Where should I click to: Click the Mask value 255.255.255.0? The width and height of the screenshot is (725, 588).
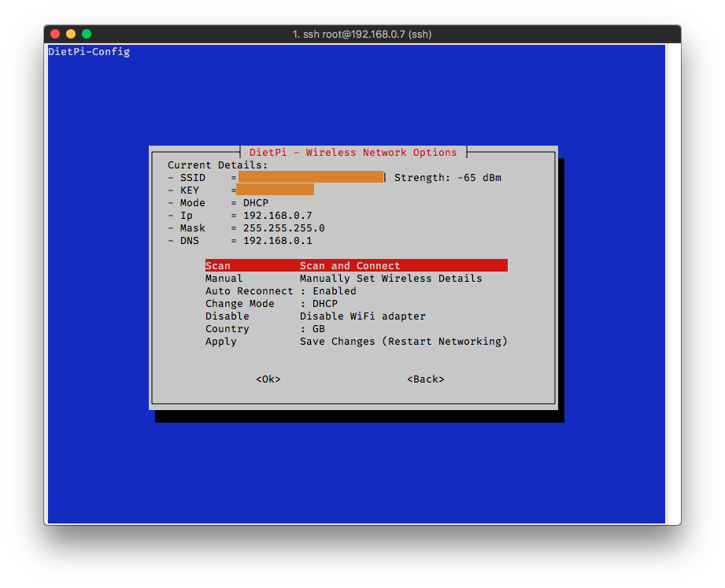(x=284, y=228)
